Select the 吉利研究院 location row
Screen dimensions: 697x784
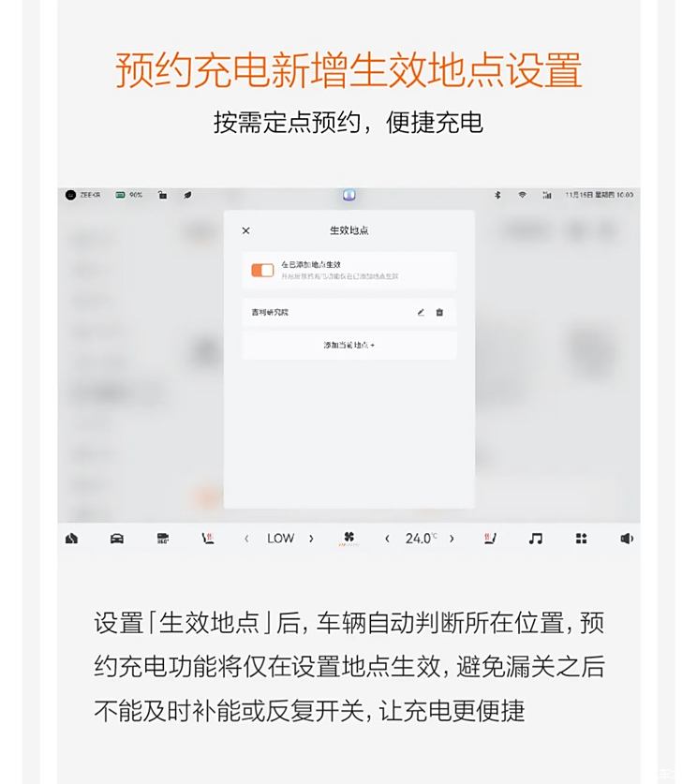click(349, 313)
